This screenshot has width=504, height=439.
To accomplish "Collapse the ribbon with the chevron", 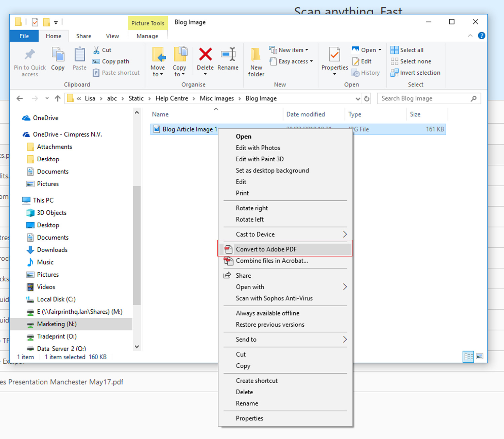I will (x=470, y=36).
